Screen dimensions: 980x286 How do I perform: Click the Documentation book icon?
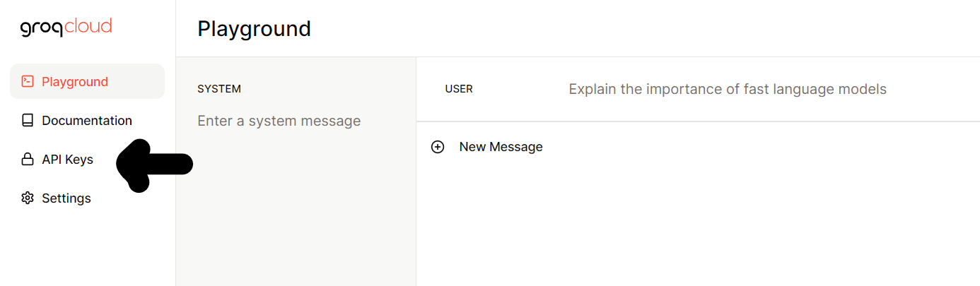pyautogui.click(x=28, y=121)
